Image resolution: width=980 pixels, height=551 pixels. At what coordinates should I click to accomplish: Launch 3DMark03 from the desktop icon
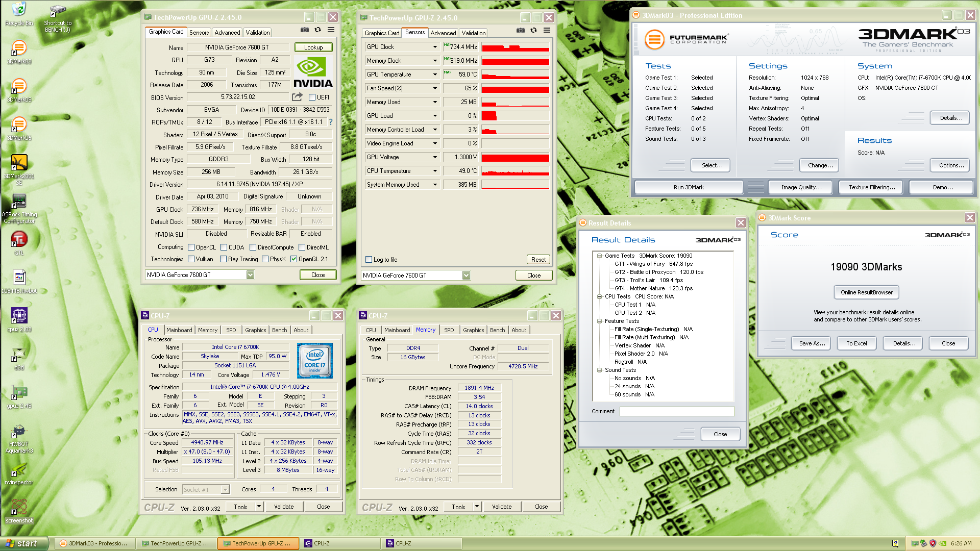[x=19, y=52]
